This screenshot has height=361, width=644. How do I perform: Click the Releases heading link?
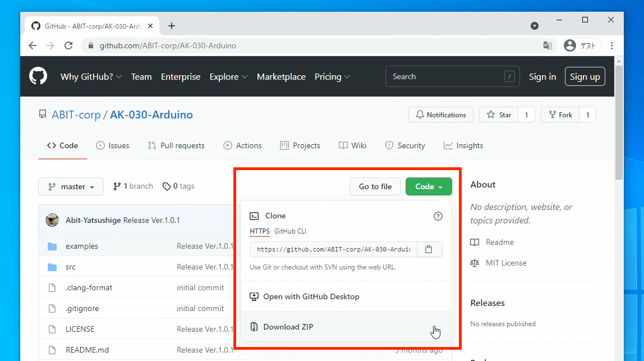[487, 303]
